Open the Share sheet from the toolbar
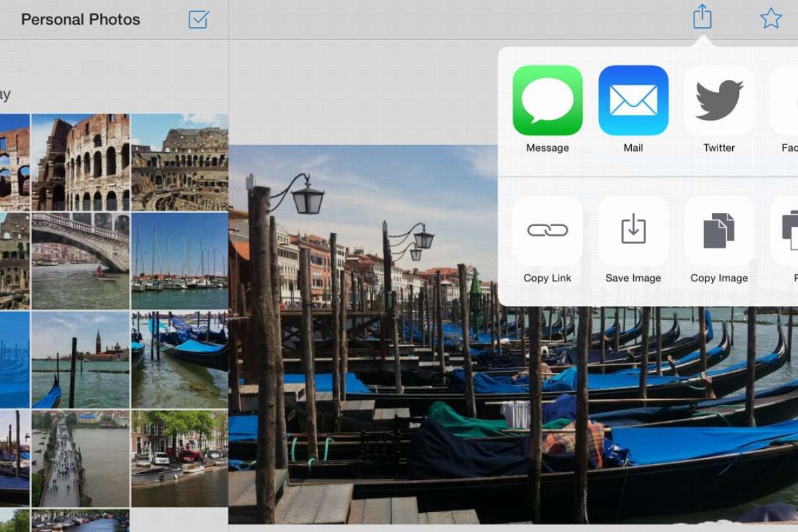798x532 pixels. (701, 18)
